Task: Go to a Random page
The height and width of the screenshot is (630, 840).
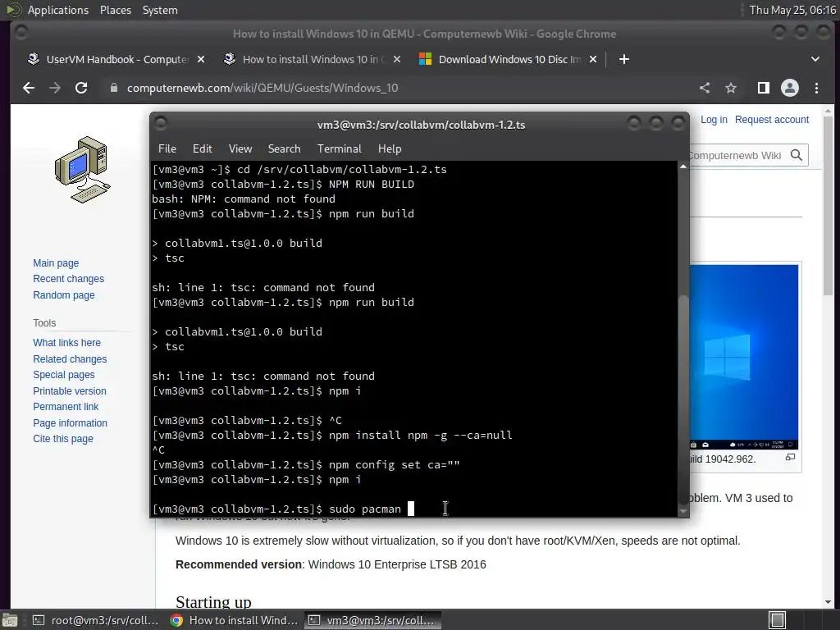Action: 64,294
